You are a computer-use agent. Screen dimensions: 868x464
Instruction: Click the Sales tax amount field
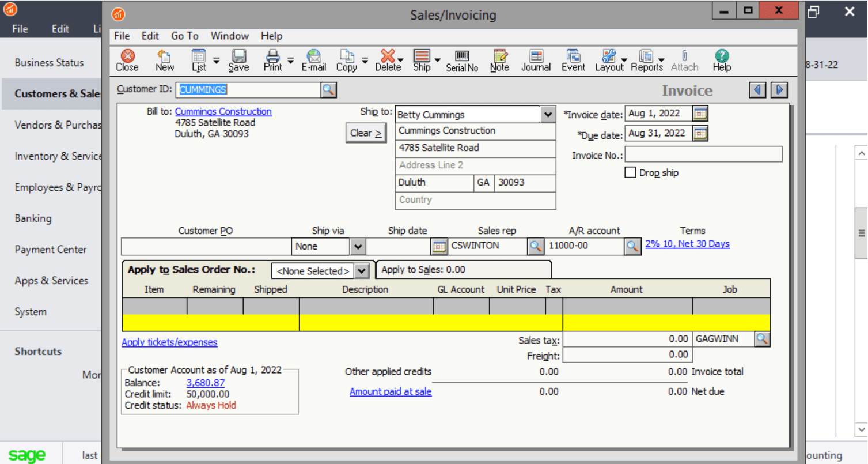click(627, 339)
